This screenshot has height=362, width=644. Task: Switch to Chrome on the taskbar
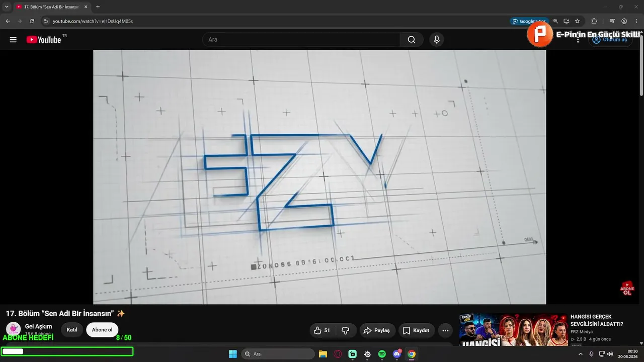coord(412,354)
